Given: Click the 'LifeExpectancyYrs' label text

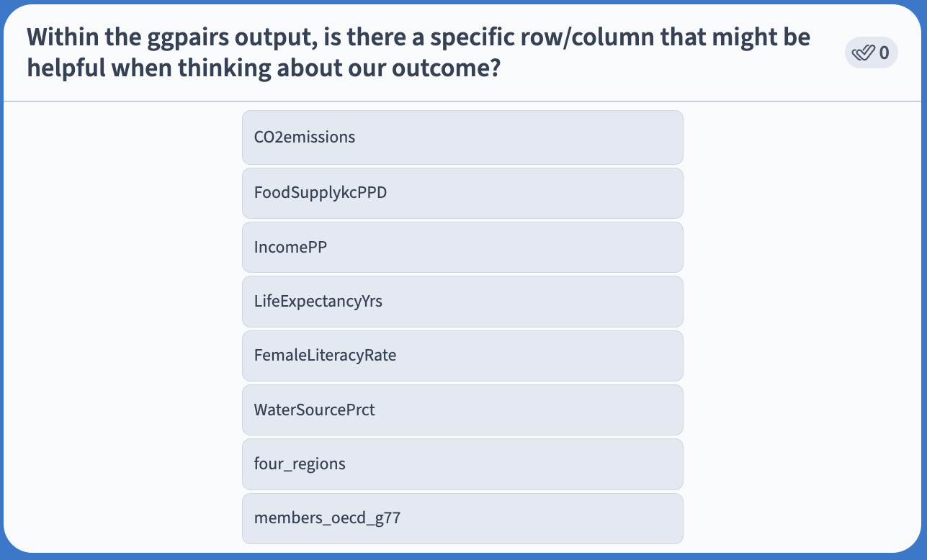Looking at the screenshot, I should pyautogui.click(x=318, y=302).
